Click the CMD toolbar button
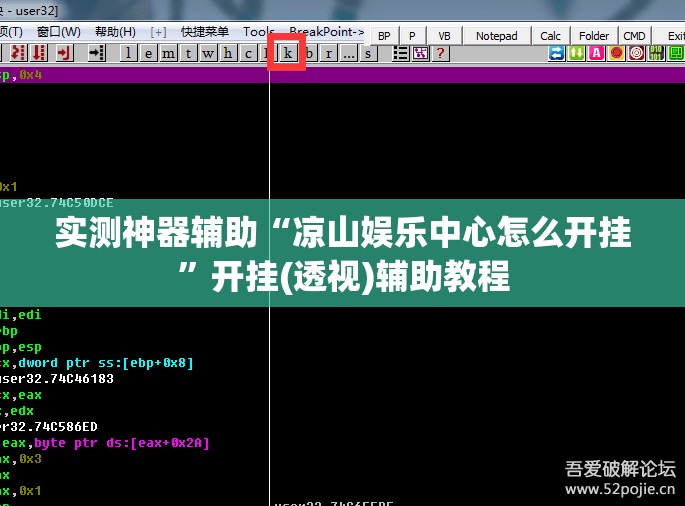The height and width of the screenshot is (506, 685). [634, 36]
